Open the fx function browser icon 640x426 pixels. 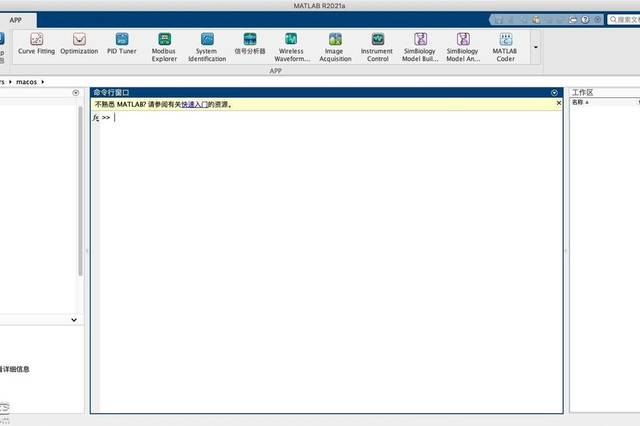click(96, 118)
